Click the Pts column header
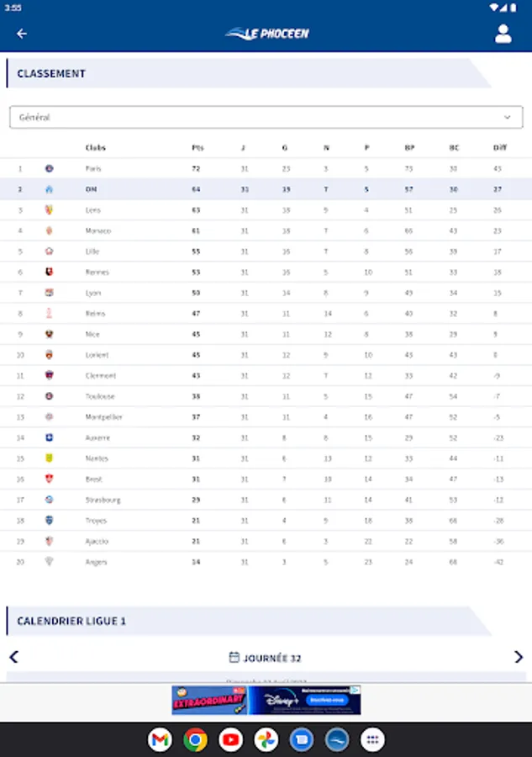 pyautogui.click(x=198, y=148)
